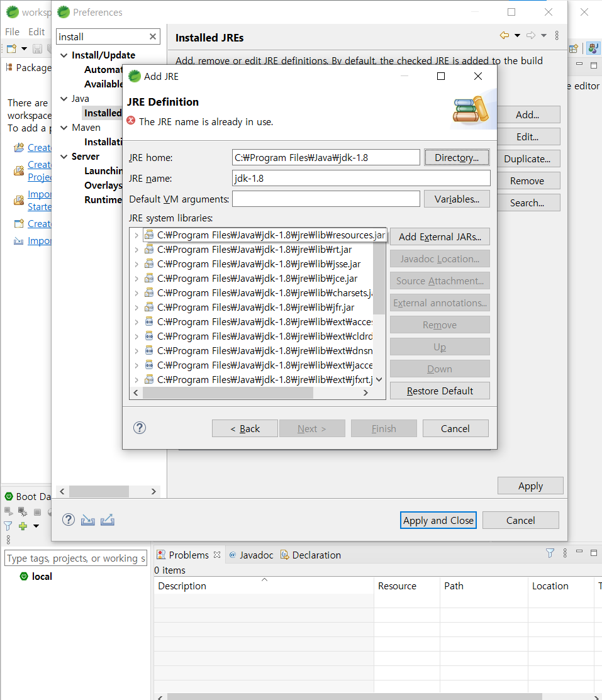
Task: Go back in preferences page history
Action: 504,35
